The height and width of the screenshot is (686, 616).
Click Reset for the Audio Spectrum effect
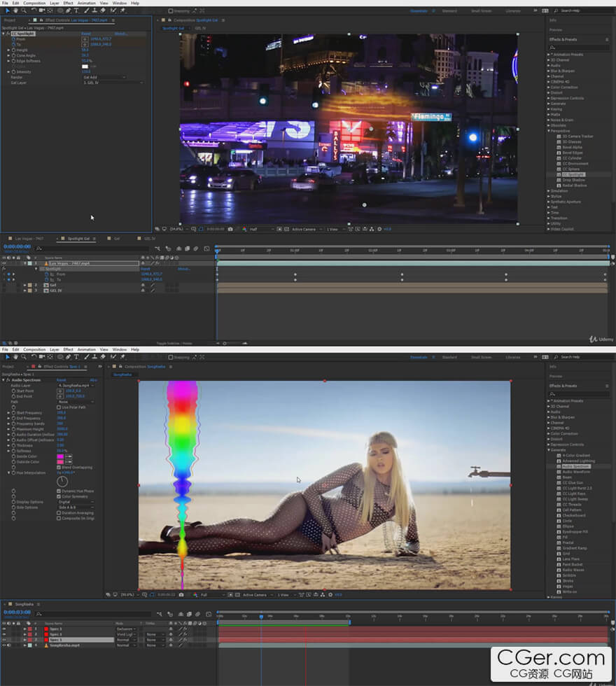pos(62,379)
